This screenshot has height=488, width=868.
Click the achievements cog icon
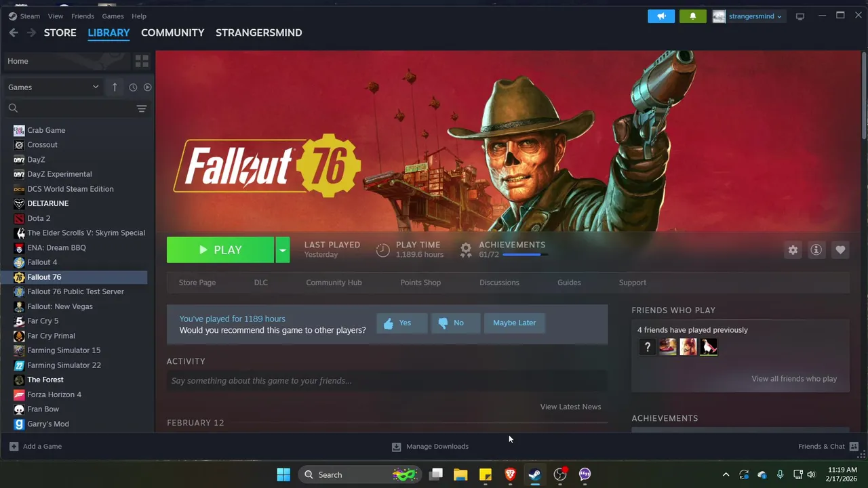point(466,249)
